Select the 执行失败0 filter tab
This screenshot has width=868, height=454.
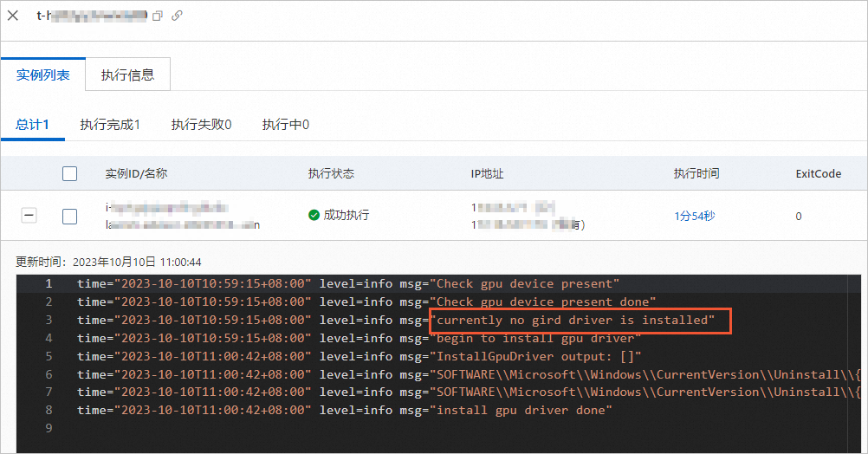point(201,125)
